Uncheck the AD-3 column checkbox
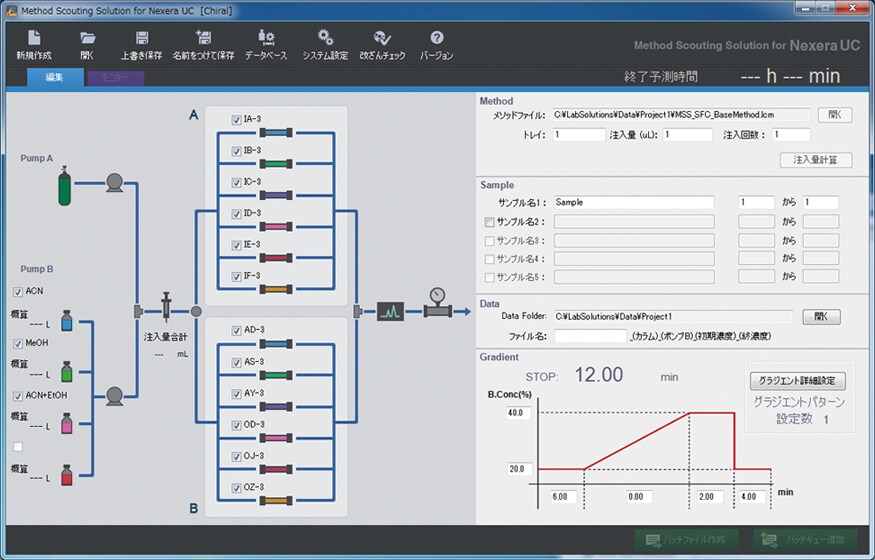 pyautogui.click(x=236, y=330)
